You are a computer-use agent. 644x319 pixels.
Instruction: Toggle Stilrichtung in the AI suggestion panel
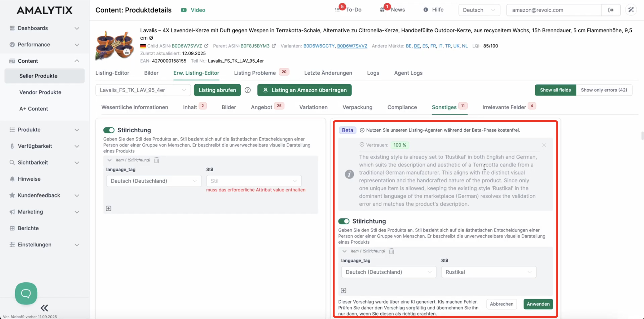tap(344, 221)
